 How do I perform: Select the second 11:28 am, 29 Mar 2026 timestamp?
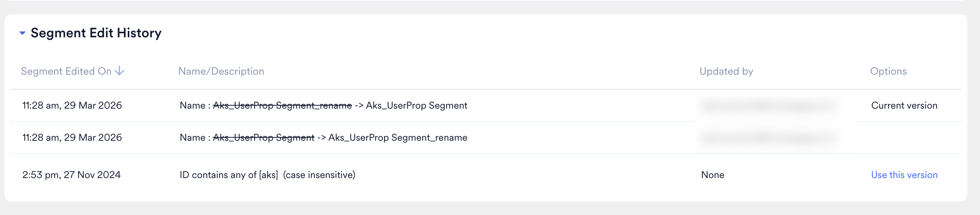tap(72, 137)
